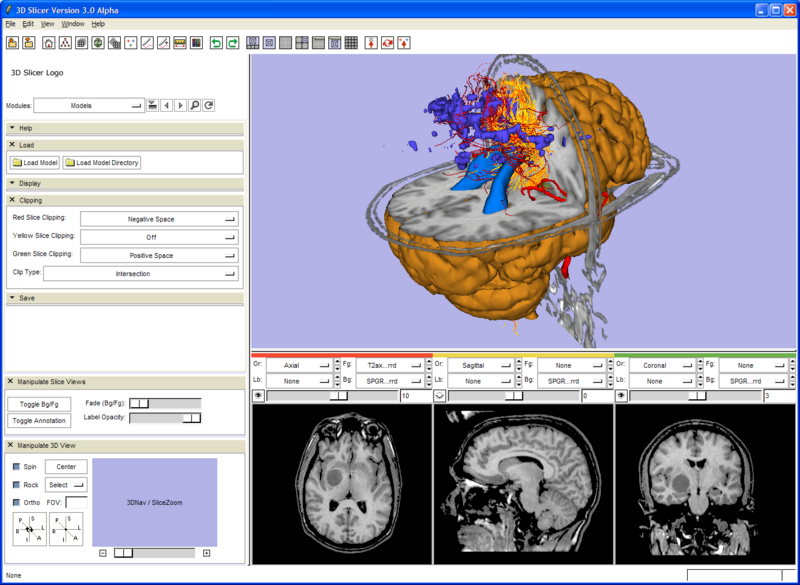This screenshot has width=800, height=585.
Task: Click the Save Scene toolbar icon
Action: (30, 43)
